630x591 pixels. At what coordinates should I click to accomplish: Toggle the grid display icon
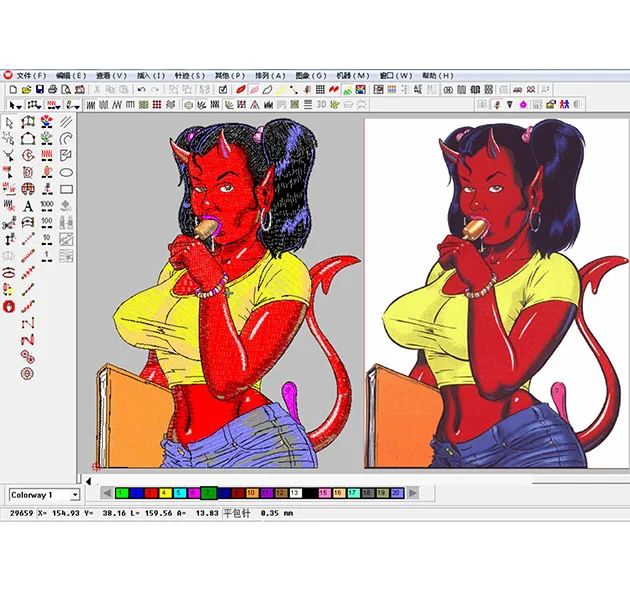coord(320,90)
